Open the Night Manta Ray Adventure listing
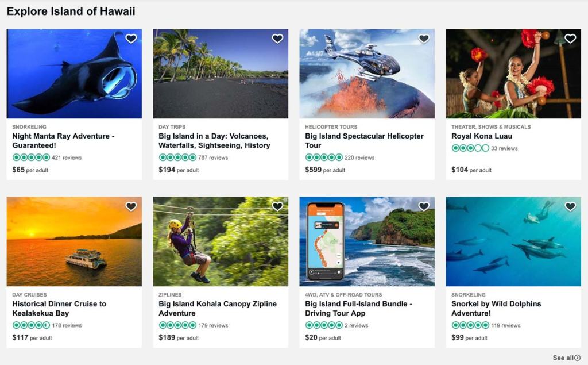The image size is (588, 365). click(63, 140)
